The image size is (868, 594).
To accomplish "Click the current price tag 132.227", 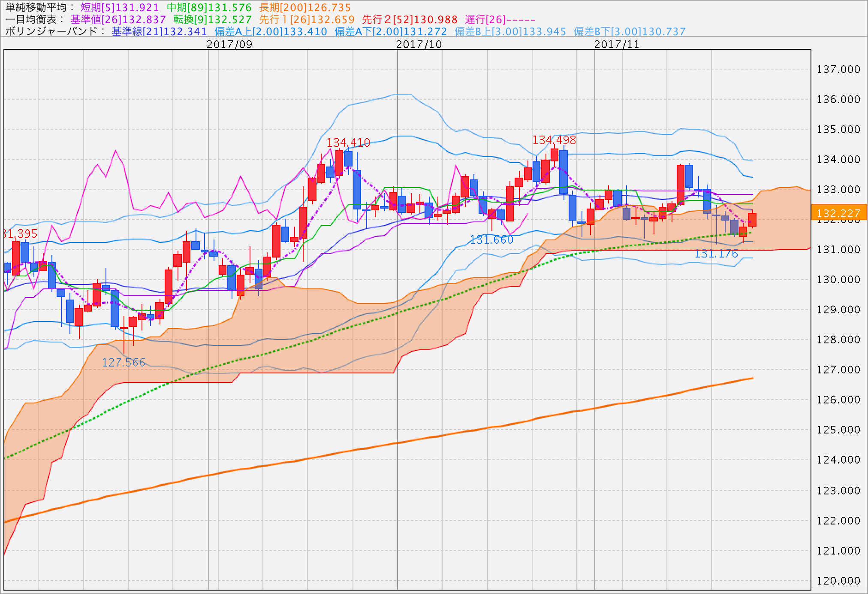I will [838, 213].
